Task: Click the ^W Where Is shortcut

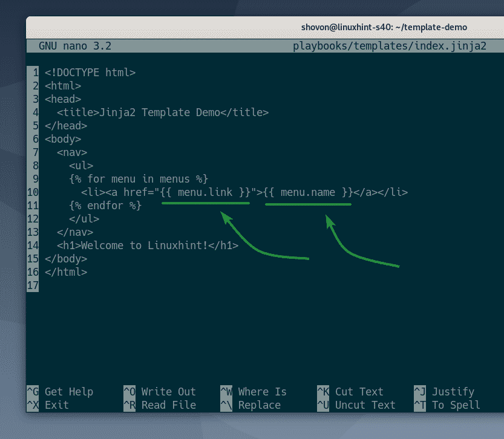Action: [254, 391]
